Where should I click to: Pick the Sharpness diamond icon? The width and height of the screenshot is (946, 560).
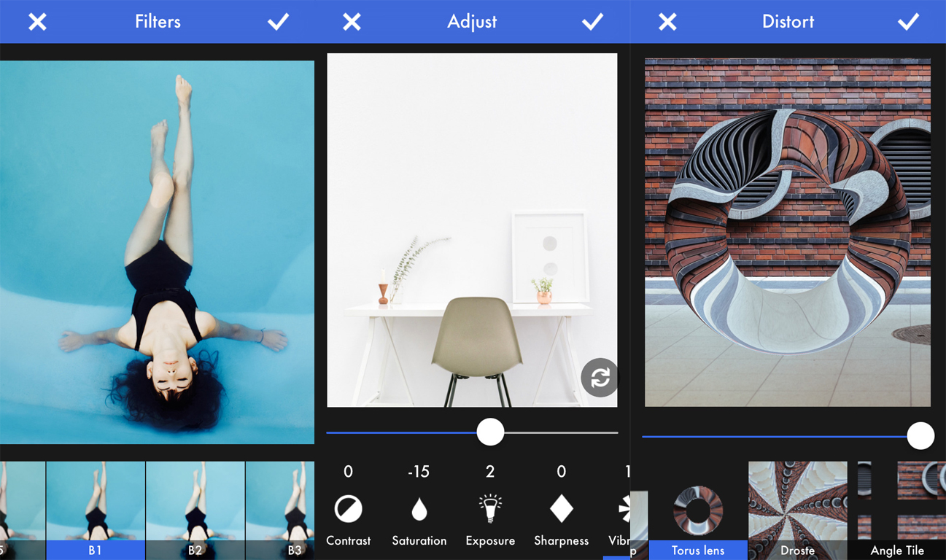(x=561, y=509)
